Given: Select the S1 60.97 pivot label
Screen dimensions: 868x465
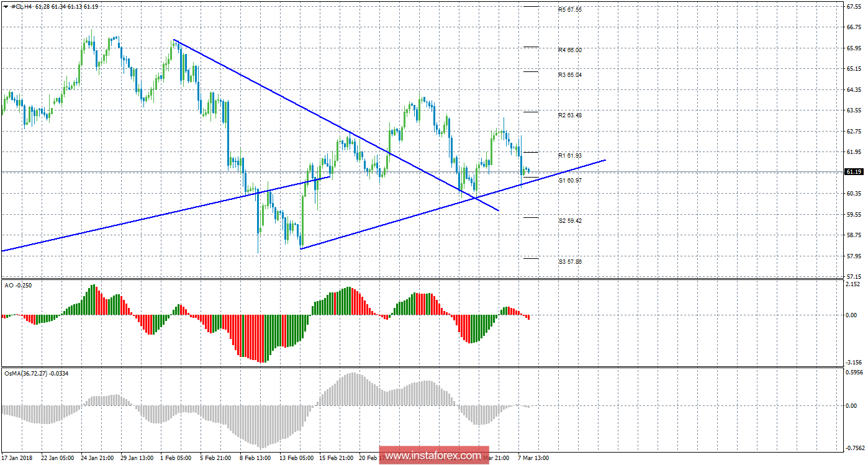Looking at the screenshot, I should (x=570, y=180).
